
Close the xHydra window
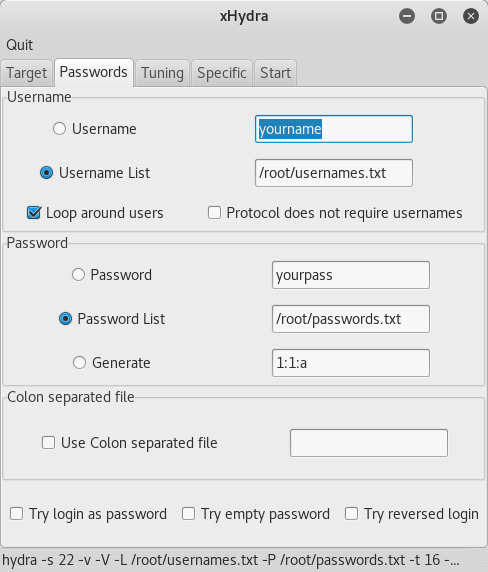pyautogui.click(x=471, y=16)
